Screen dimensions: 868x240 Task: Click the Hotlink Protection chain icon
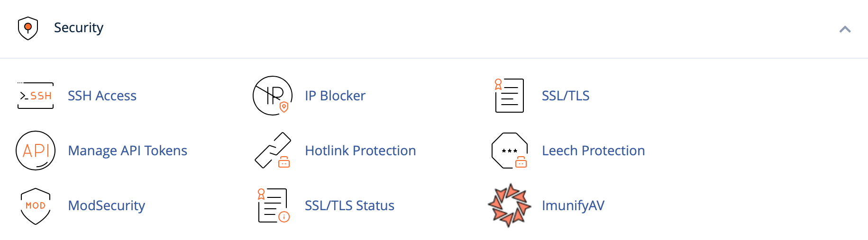(273, 151)
